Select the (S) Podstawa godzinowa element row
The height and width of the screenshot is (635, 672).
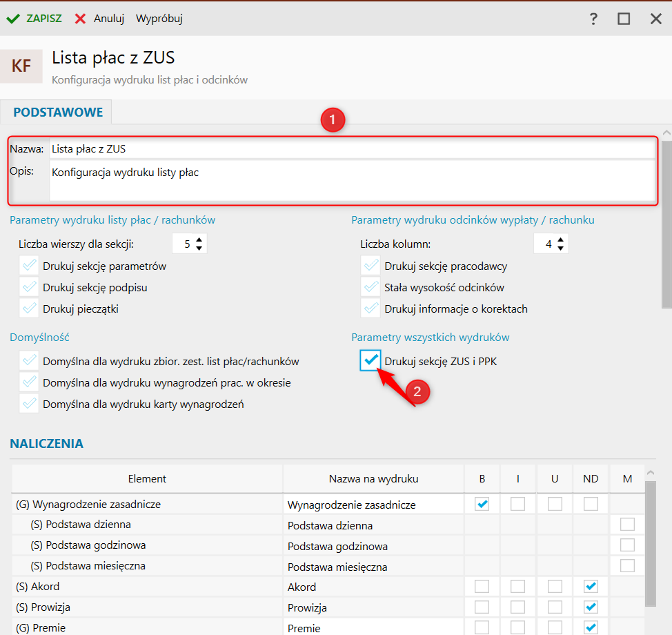pos(147,545)
